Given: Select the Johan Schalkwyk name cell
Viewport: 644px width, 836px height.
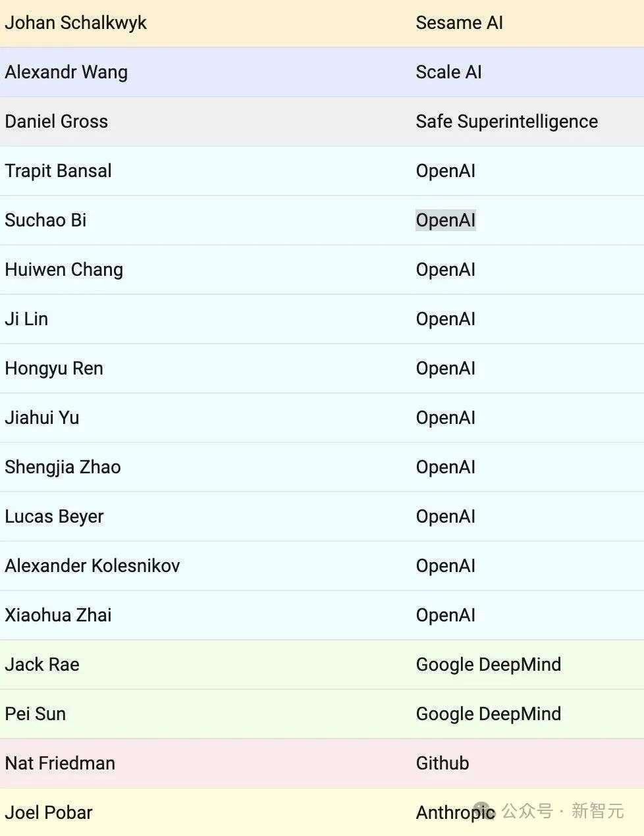Looking at the screenshot, I should [76, 23].
